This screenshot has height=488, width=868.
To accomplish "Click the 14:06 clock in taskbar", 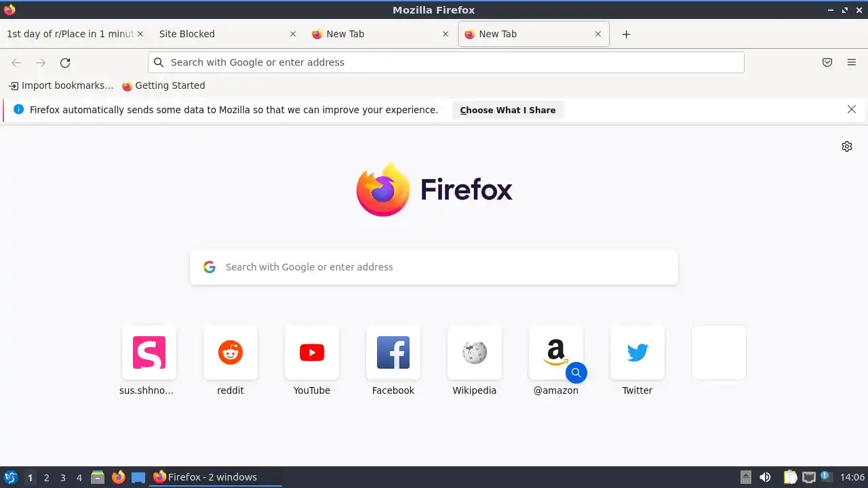I will [852, 477].
